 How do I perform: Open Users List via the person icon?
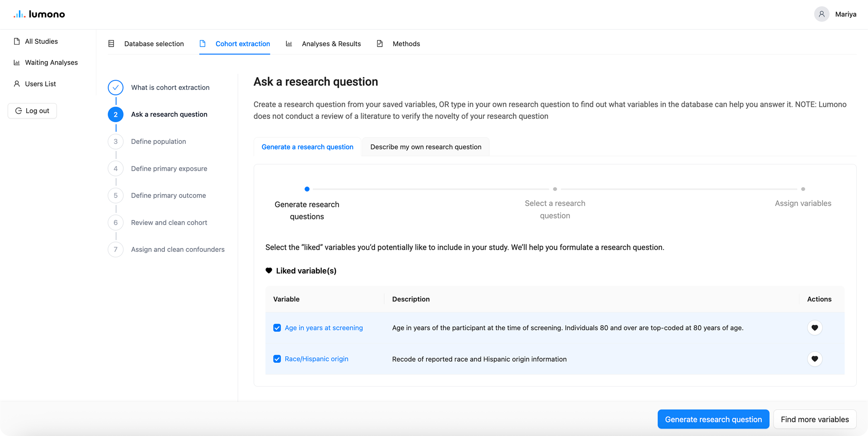16,84
